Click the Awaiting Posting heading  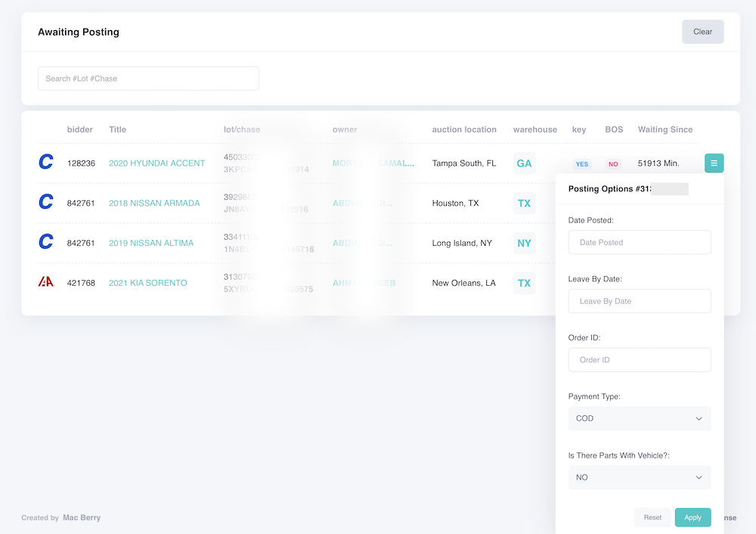79,32
